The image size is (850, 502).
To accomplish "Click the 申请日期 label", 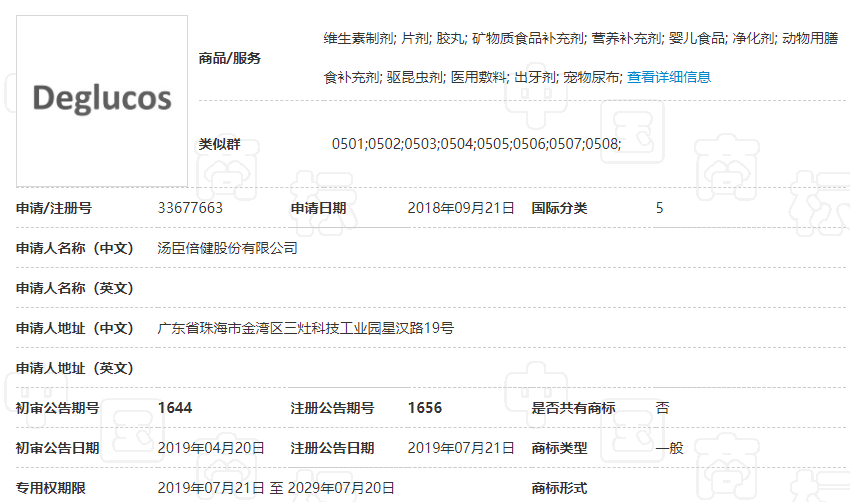I will pos(319,208).
